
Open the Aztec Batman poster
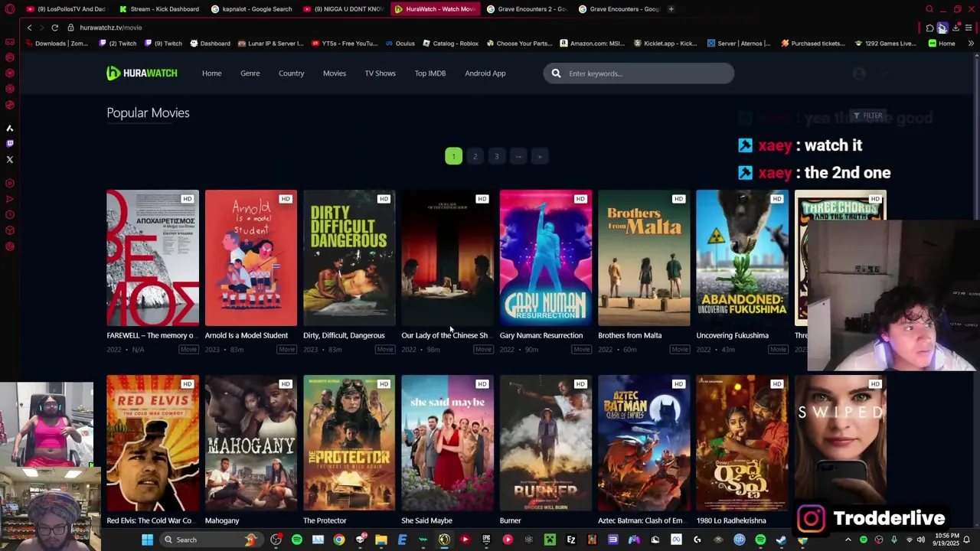point(644,443)
